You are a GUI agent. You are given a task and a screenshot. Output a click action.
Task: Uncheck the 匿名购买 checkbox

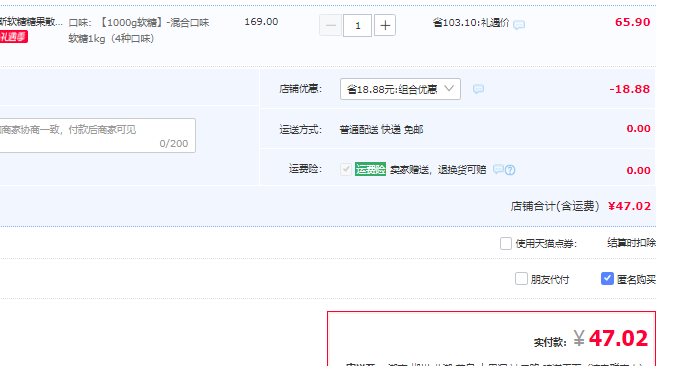607,279
